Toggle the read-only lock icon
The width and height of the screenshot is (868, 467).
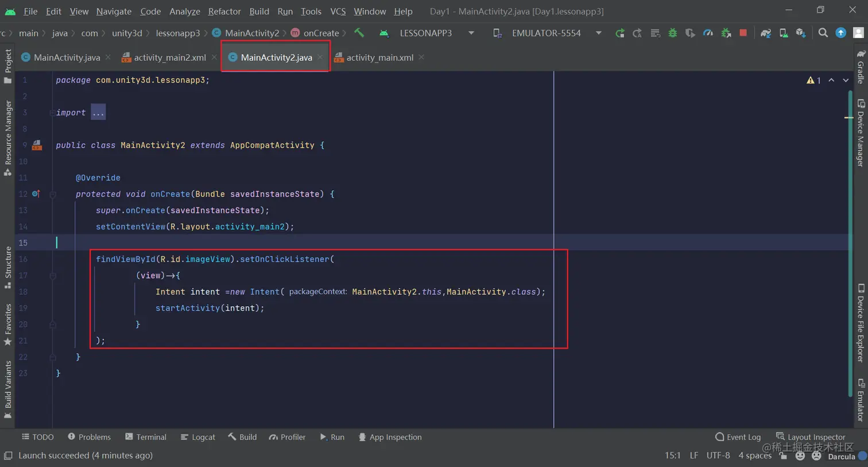(x=783, y=456)
